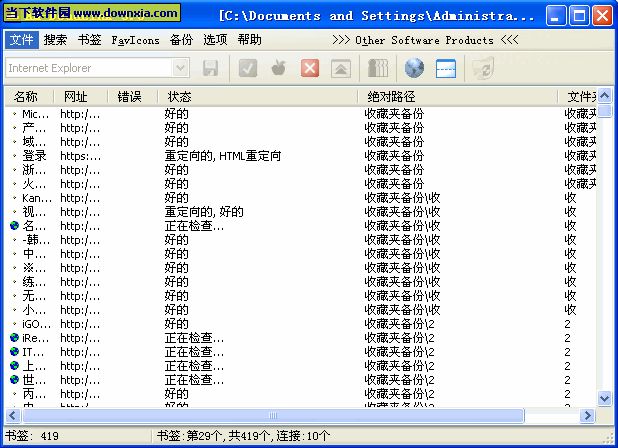618x448 pixels.
Task: Click the checkmark toolbar icon
Action: tap(248, 68)
